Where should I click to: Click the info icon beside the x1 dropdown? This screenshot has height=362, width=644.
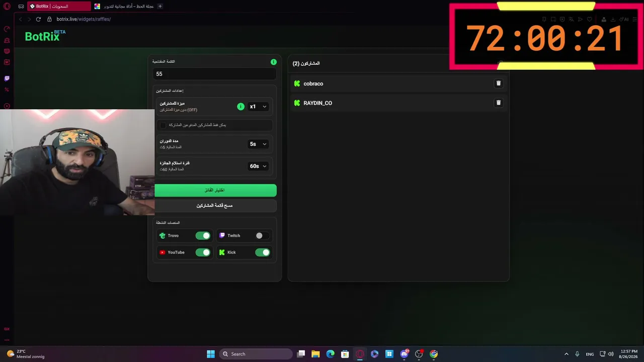[x=240, y=107]
